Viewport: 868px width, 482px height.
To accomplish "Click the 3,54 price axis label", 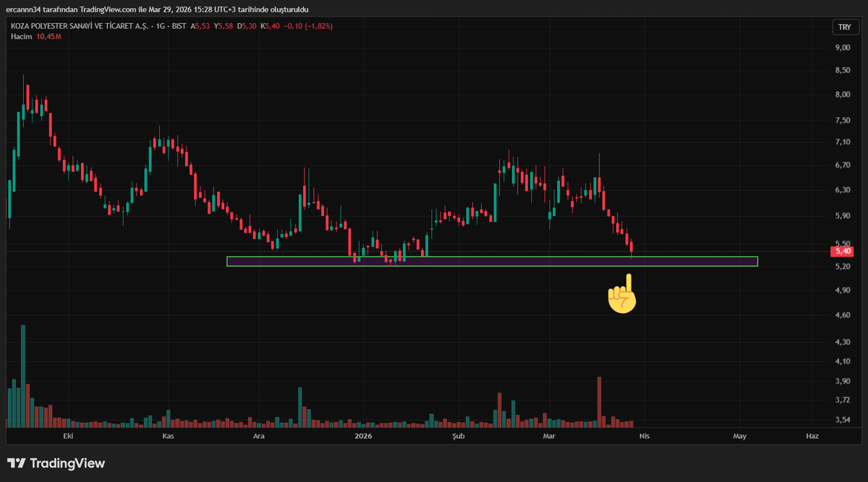I will click(843, 420).
